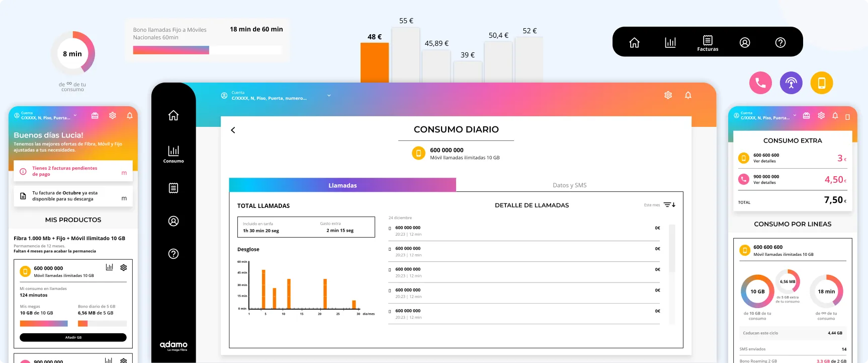
Task: Click the call list scrollbar in Detalle de Llamadas
Action: [x=672, y=249]
